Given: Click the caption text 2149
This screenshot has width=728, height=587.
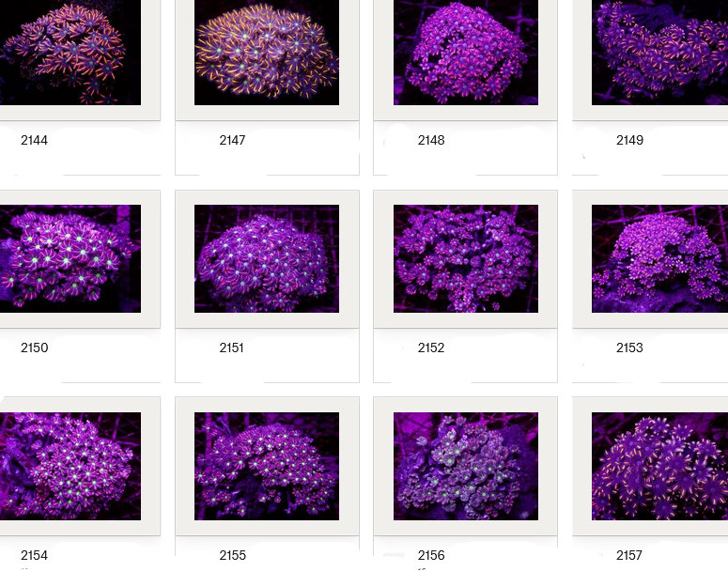Looking at the screenshot, I should tap(629, 140).
